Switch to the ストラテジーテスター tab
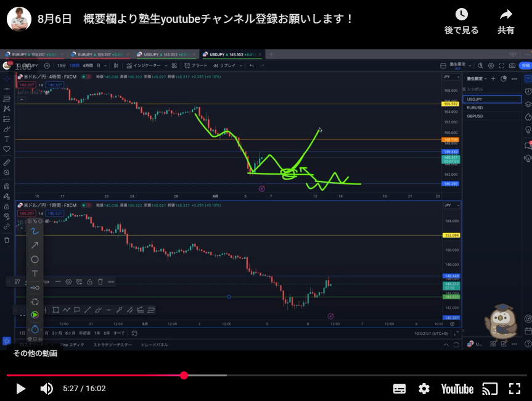The width and height of the screenshot is (532, 401). (112, 345)
